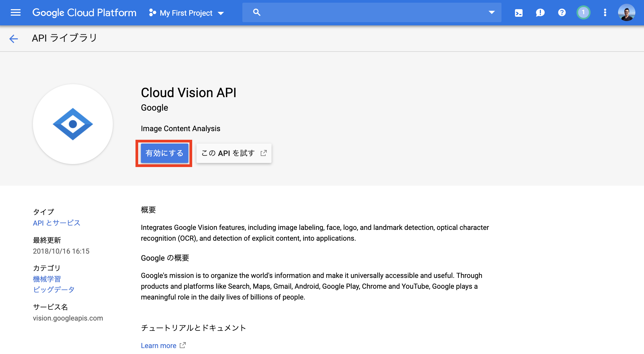
Task: Select the 2018/10/16 16:15 date text
Action: tap(61, 251)
